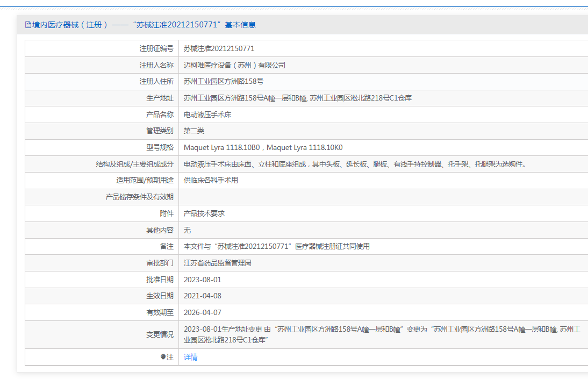
Task: Click the 生效日期 label
Action: [x=160, y=296]
